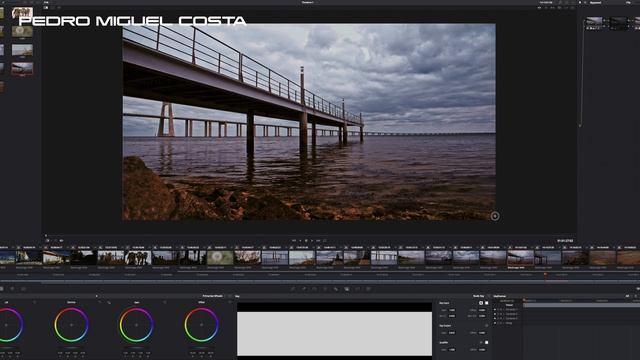Toggle the Key Output icon
This screenshot has width=640, height=360.
pos(487,326)
